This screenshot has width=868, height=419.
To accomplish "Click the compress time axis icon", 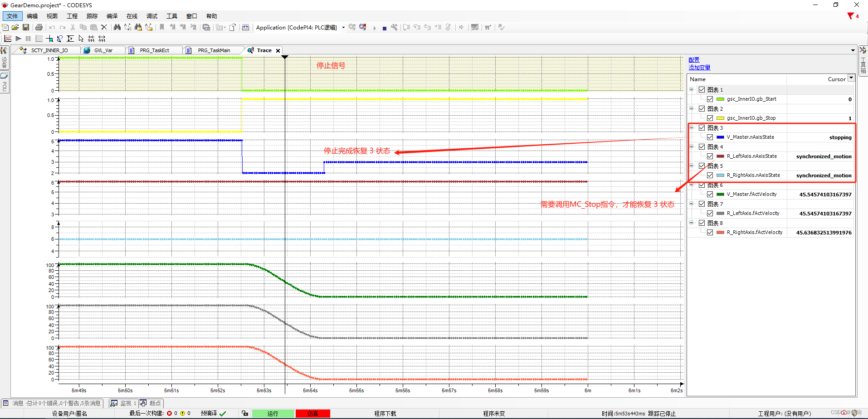I will pos(91,39).
